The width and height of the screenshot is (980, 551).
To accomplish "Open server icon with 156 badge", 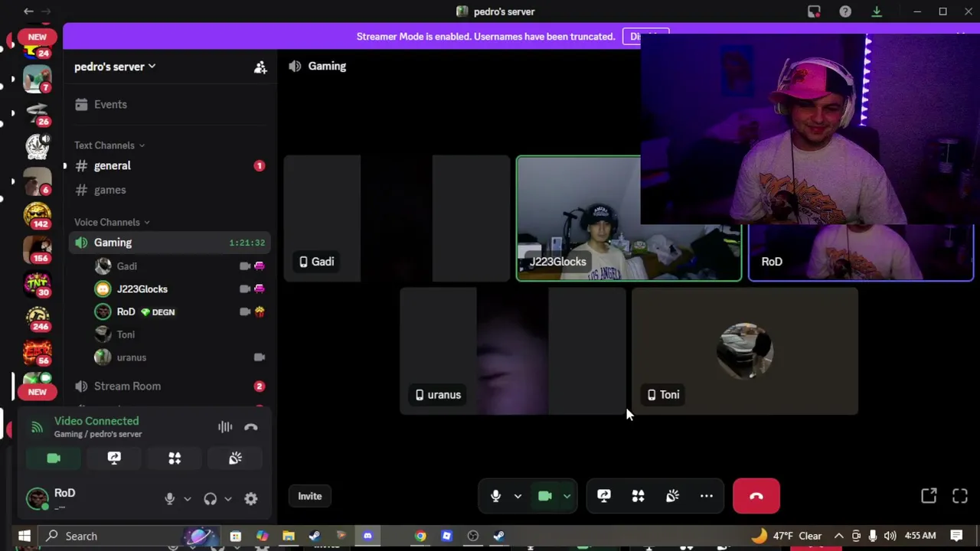I will (37, 249).
